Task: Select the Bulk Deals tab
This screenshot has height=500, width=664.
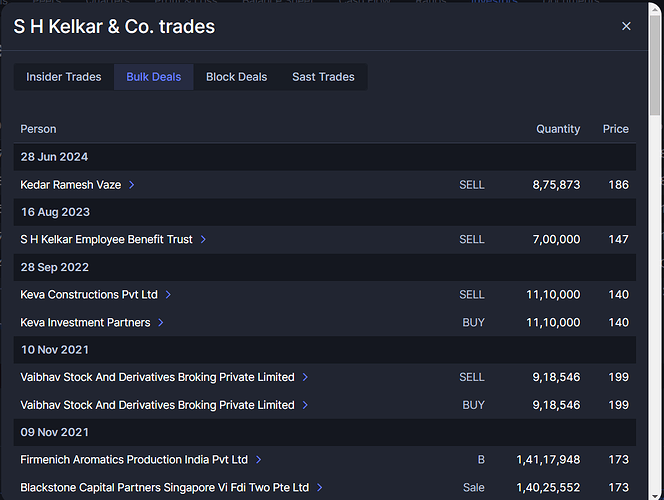Action: tap(153, 77)
